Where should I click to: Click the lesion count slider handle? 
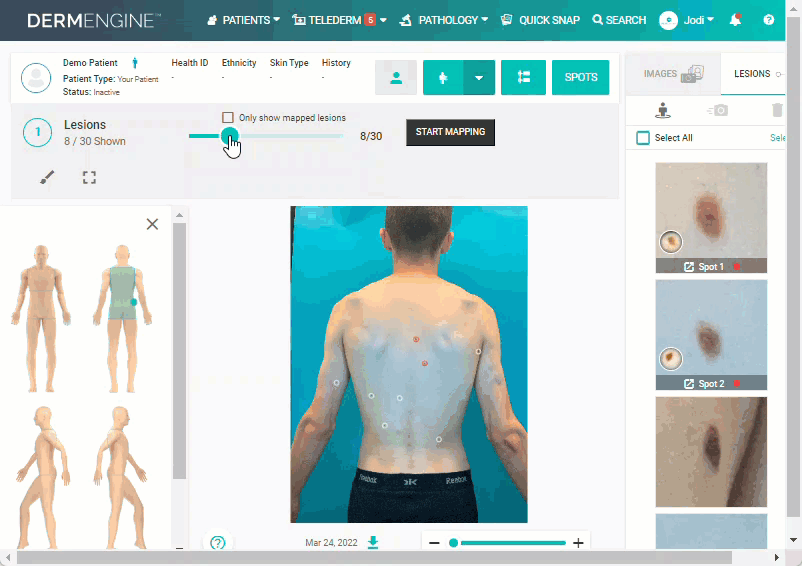[229, 136]
